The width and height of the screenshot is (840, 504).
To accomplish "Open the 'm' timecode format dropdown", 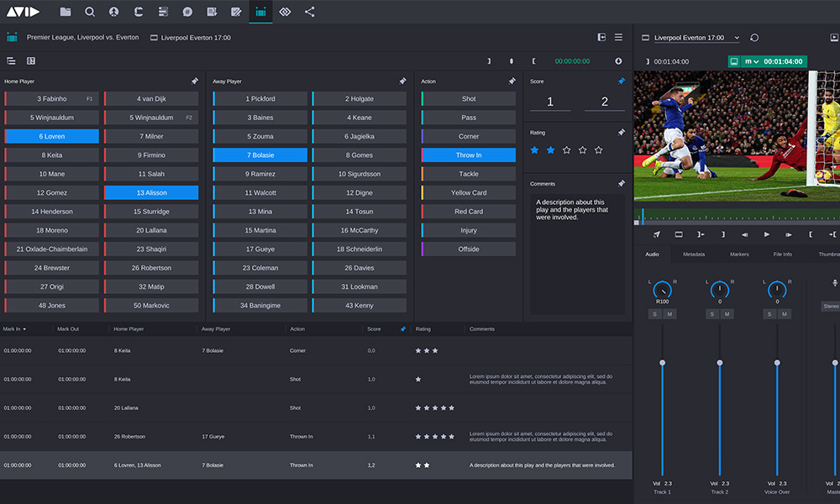I will 752,61.
